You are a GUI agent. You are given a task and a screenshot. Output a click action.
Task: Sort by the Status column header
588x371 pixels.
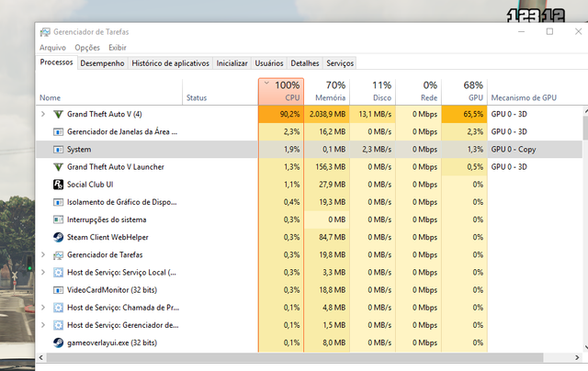click(x=220, y=92)
